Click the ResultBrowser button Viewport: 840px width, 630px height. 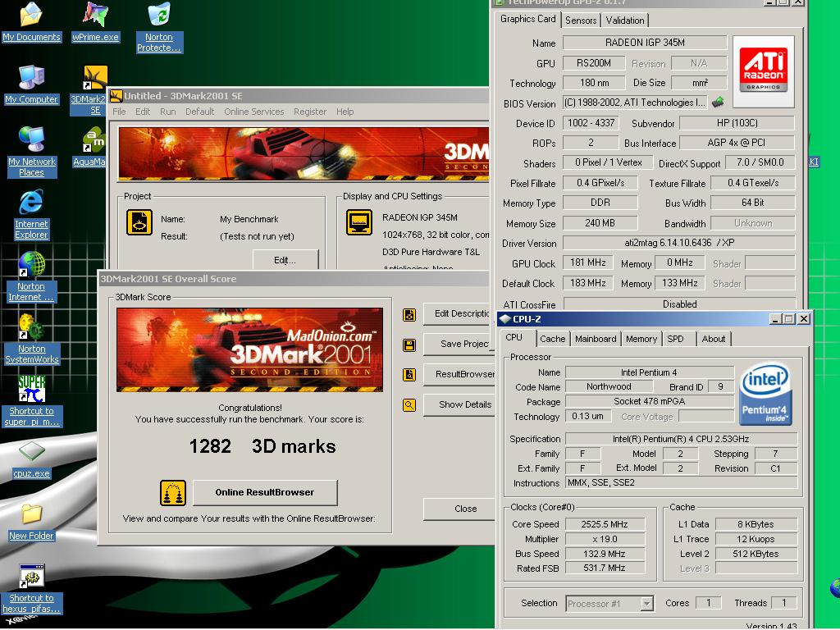(x=461, y=374)
